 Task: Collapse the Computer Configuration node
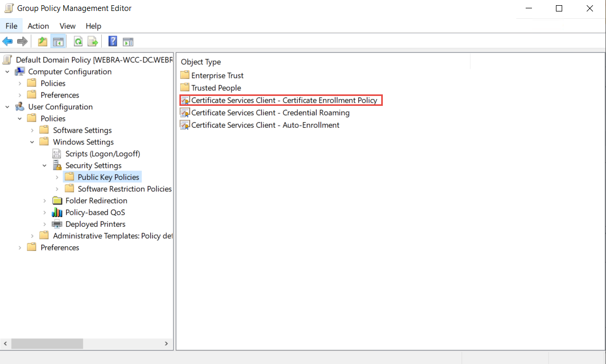(7, 72)
